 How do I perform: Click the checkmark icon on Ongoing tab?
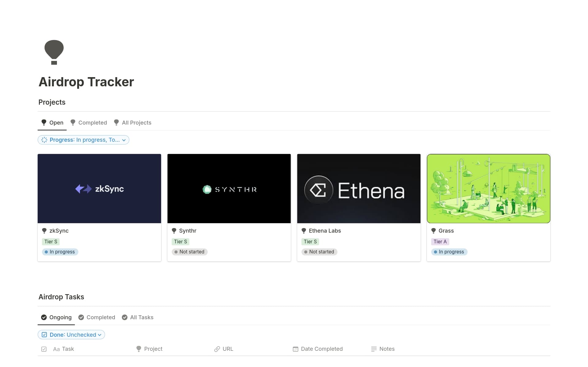44,317
